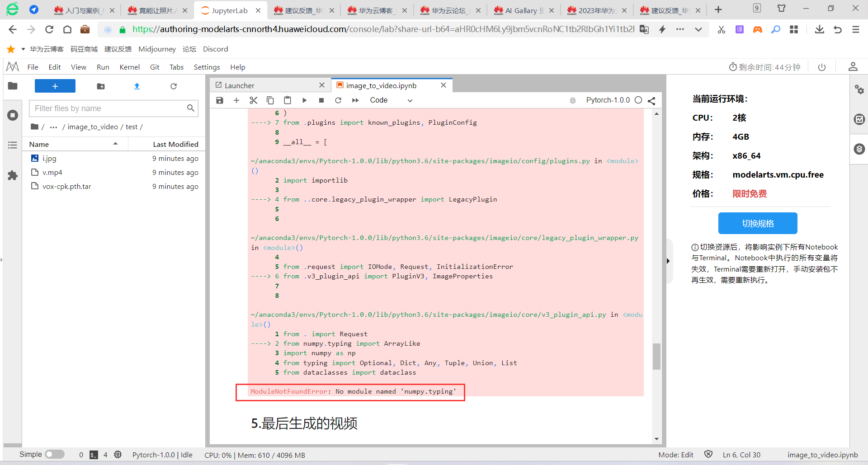Open the Git menu
The image size is (868, 465).
click(155, 67)
